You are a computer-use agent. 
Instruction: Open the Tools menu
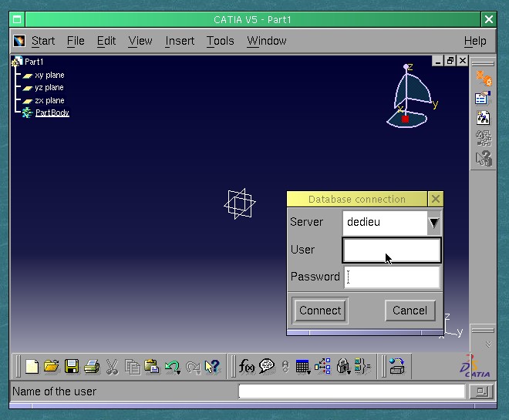[220, 41]
